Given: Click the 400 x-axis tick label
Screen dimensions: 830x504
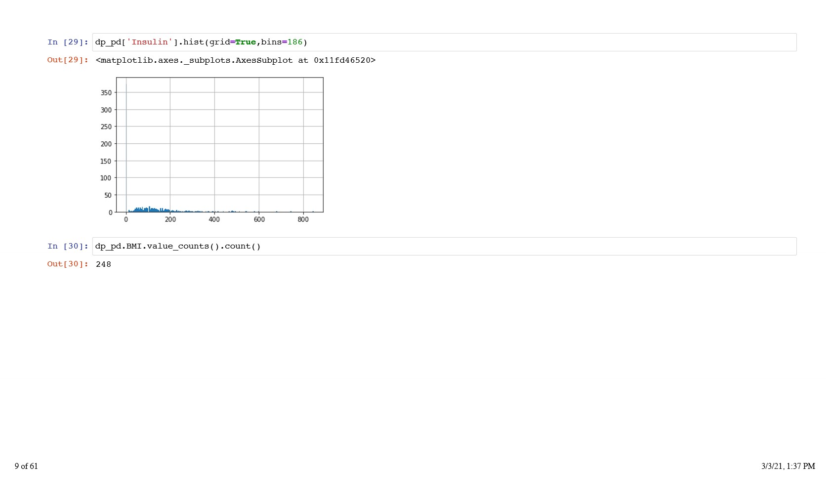Looking at the screenshot, I should [x=214, y=220].
